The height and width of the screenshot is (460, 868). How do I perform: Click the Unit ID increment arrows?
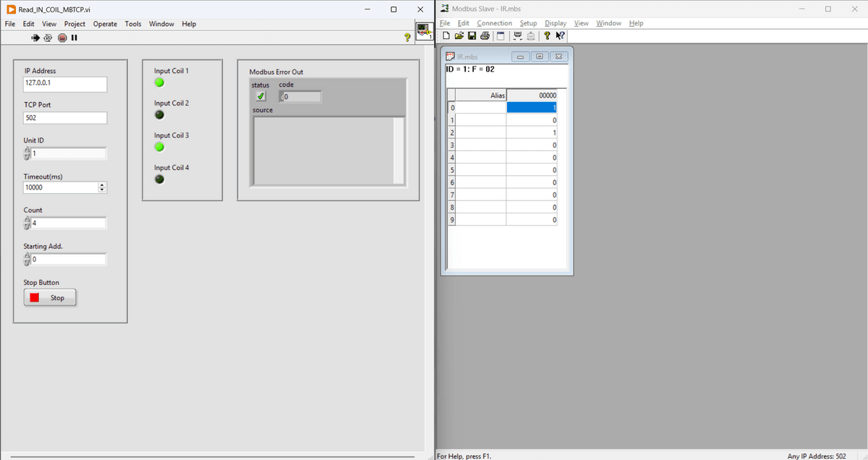tap(27, 153)
